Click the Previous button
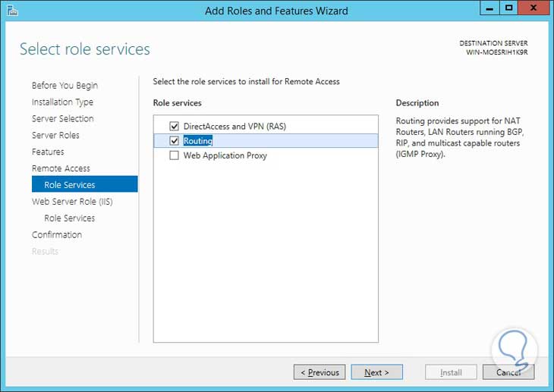 coord(319,372)
